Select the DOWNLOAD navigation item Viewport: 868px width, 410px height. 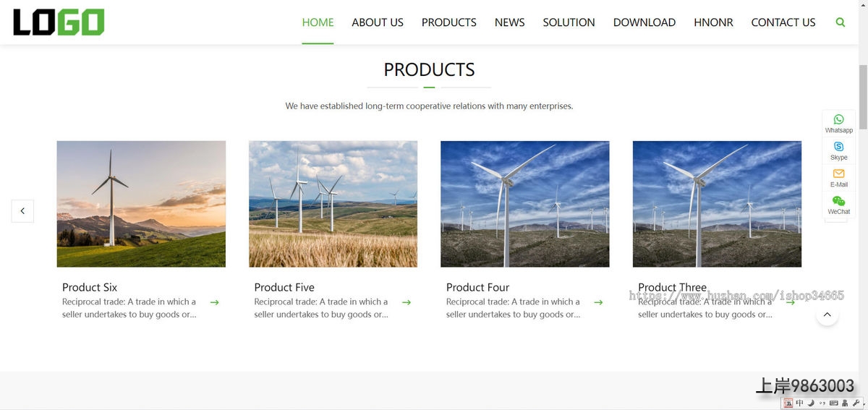click(x=644, y=22)
